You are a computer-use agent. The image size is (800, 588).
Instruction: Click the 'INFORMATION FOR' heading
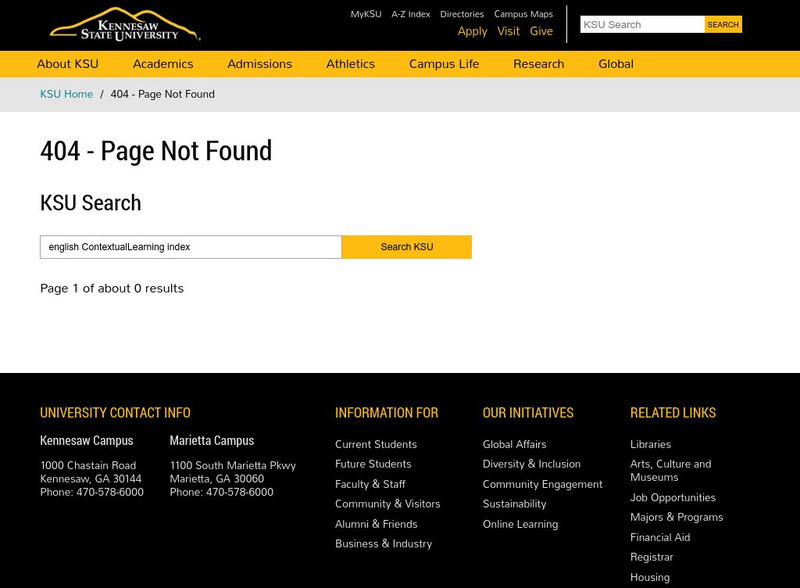point(387,413)
